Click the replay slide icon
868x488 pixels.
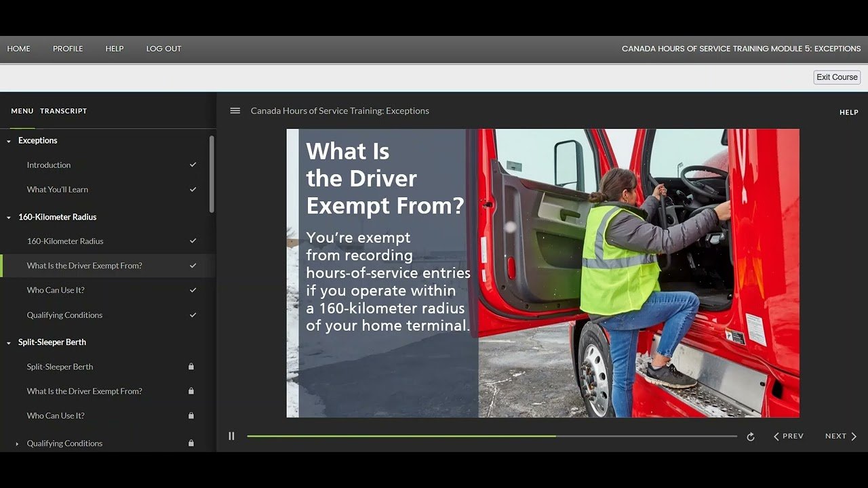(750, 436)
